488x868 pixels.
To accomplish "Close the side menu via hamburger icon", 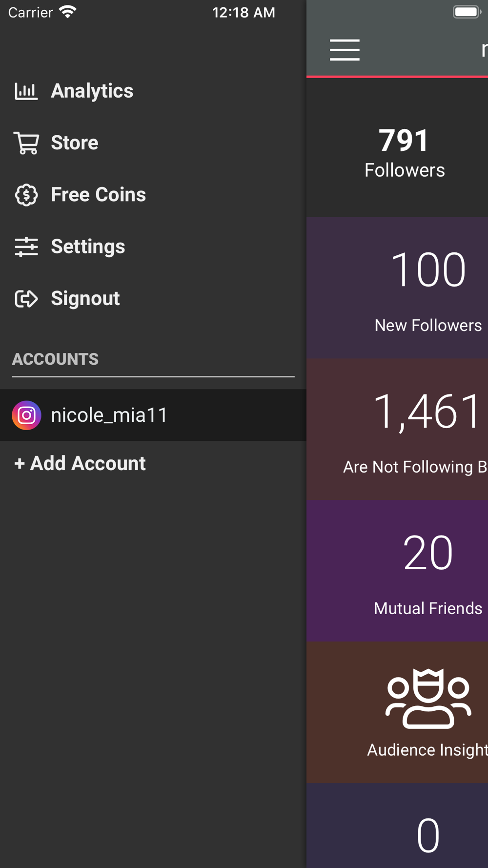I will [x=345, y=50].
